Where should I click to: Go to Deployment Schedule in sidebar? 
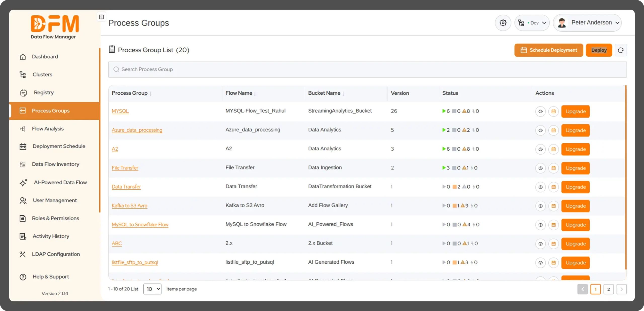pos(59,146)
